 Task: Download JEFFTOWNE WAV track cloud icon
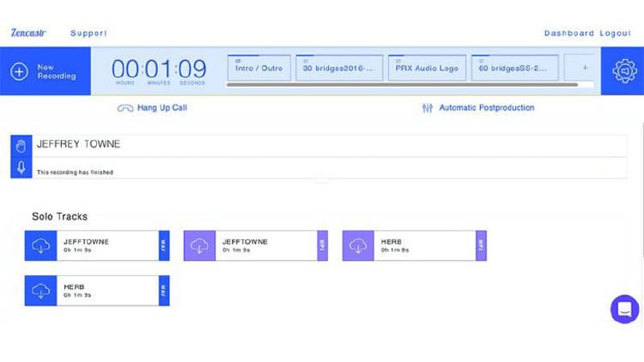pos(40,245)
